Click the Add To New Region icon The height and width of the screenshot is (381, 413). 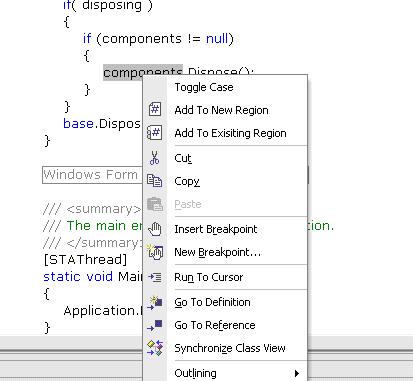pyautogui.click(x=155, y=110)
